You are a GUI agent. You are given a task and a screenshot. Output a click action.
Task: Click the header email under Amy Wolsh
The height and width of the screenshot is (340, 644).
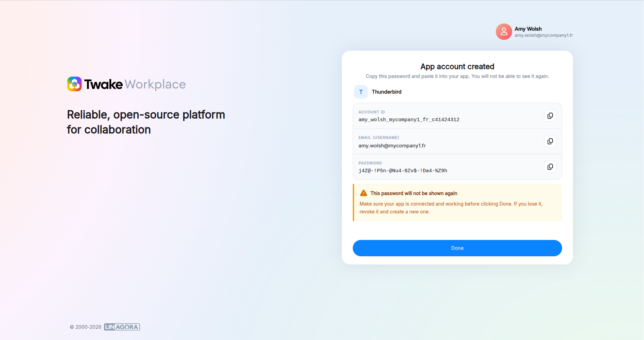coord(543,35)
